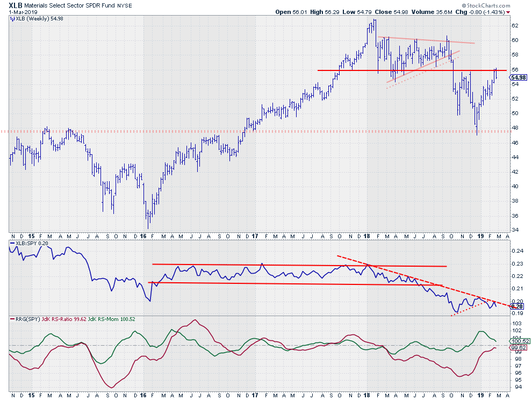Click the green 100.52 RS-Mom value tag

(x=519, y=341)
